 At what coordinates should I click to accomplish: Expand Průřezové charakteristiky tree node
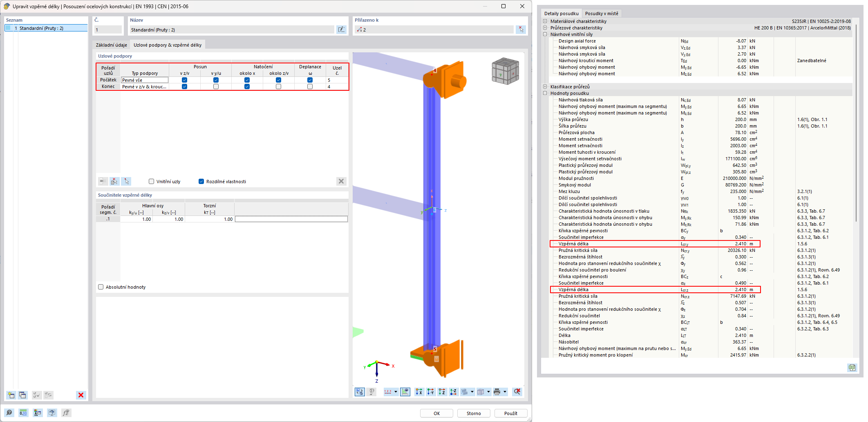[545, 28]
